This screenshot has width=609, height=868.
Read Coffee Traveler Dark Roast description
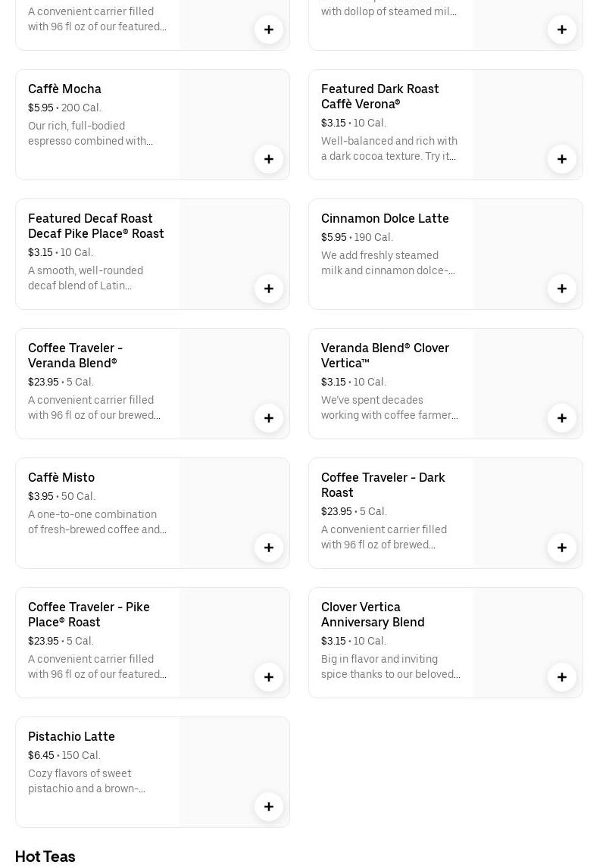[x=384, y=537]
